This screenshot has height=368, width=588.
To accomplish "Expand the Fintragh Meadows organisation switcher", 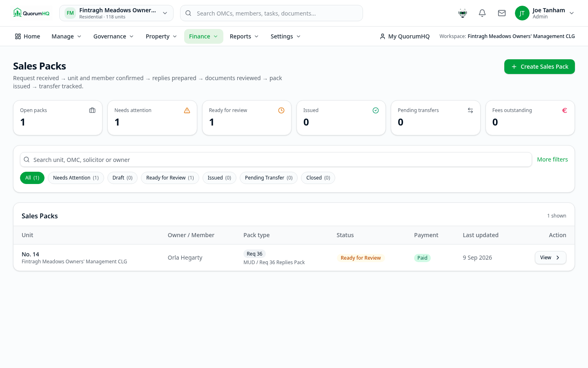I will tap(116, 13).
